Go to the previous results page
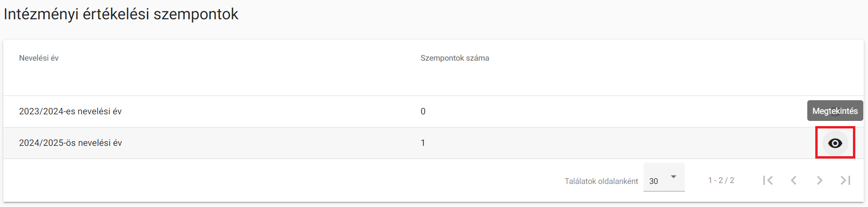Screen dimensions: 868x207 (x=794, y=180)
